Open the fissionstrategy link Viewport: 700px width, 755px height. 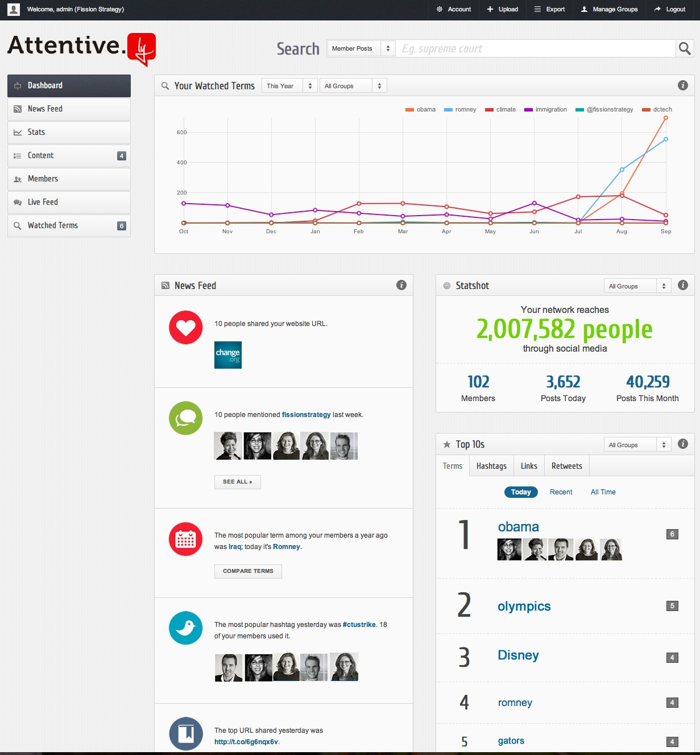tap(306, 415)
